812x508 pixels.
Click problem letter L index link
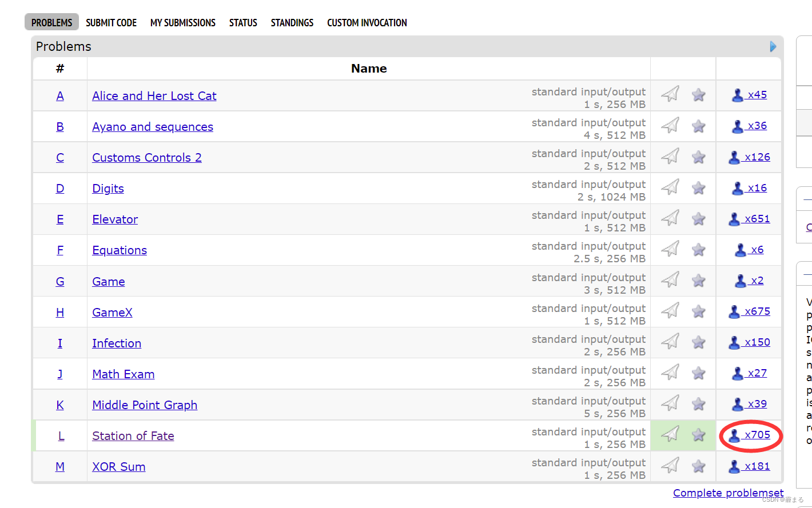[x=61, y=436]
